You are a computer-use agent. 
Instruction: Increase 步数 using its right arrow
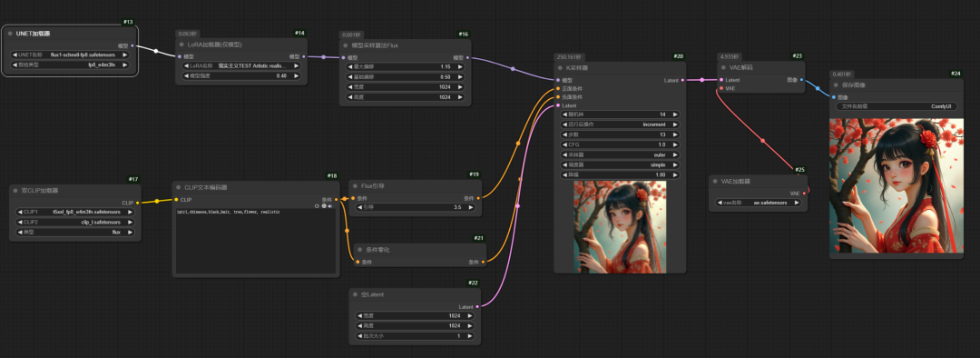675,134
